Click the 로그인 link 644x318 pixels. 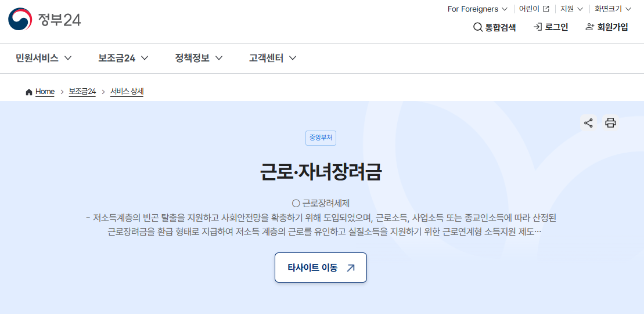551,27
